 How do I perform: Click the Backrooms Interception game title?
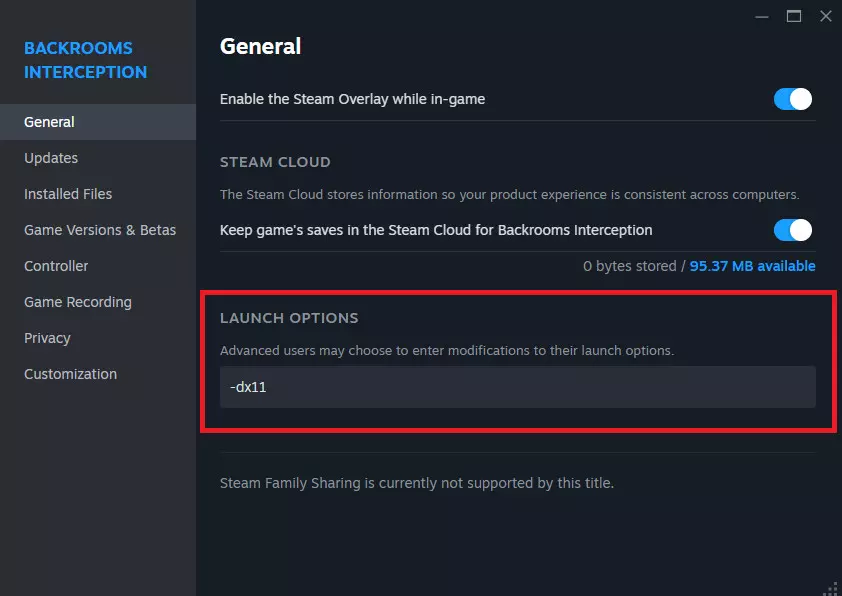tap(85, 60)
